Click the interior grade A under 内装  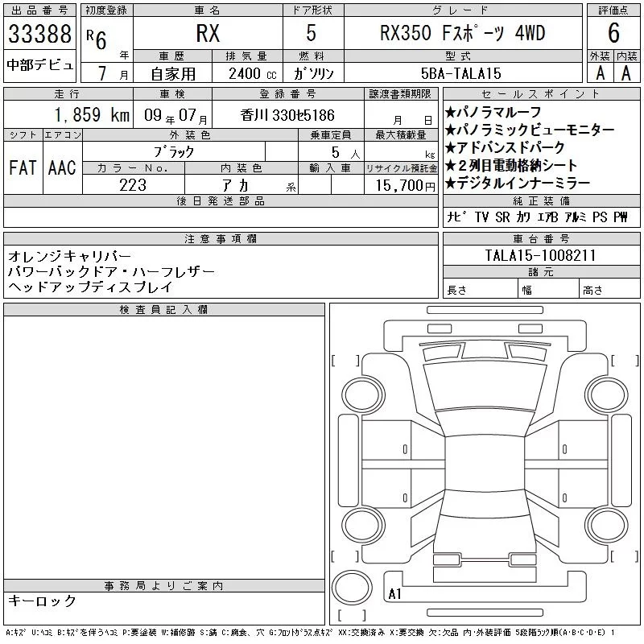(626, 73)
